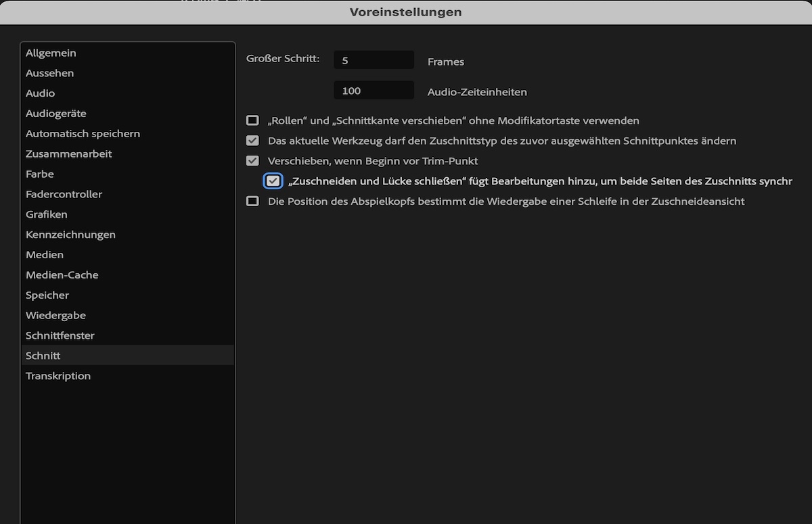Click the Audio-Zeiteinheiten value field
The image size is (812, 524).
click(x=374, y=91)
